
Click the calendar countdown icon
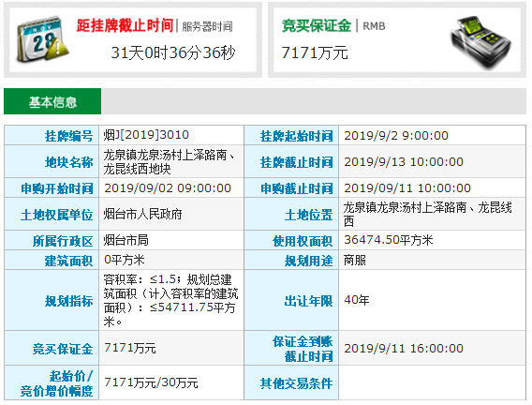(x=42, y=40)
